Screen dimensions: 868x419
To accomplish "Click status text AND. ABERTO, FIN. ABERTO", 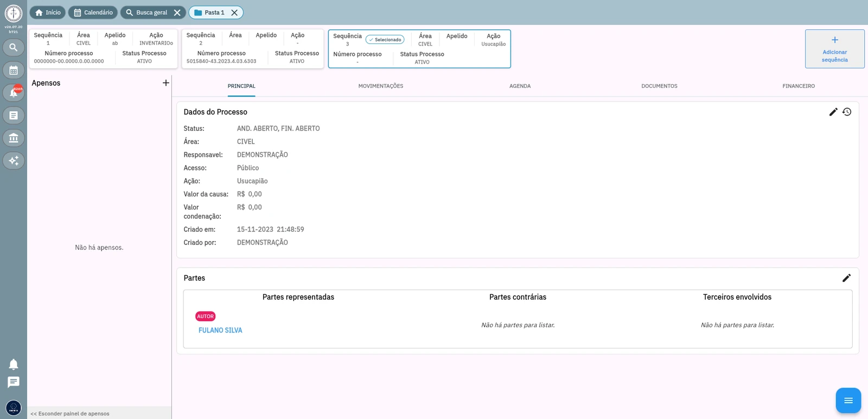I will pyautogui.click(x=278, y=129).
